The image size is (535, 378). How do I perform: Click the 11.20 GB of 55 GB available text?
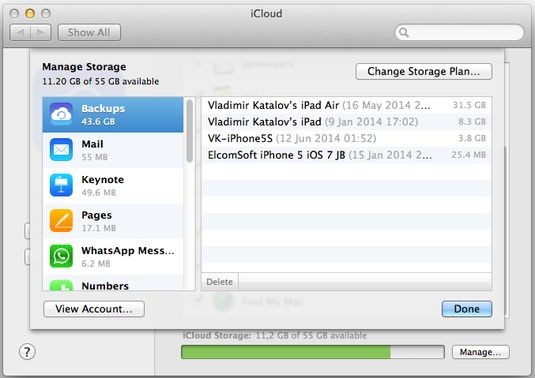[101, 82]
